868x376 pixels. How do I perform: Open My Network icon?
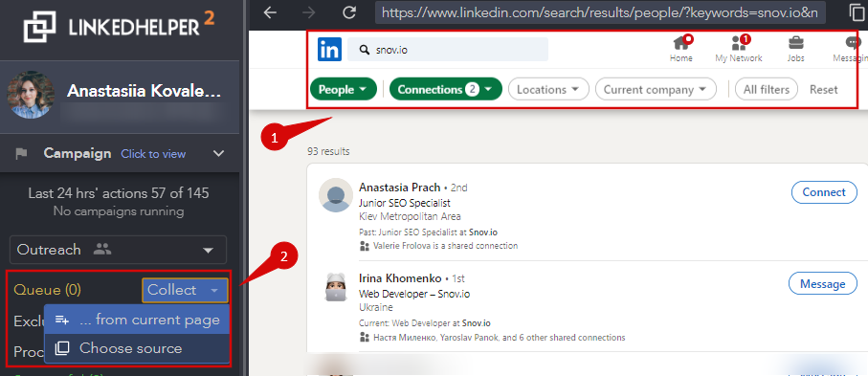pyautogui.click(x=739, y=43)
